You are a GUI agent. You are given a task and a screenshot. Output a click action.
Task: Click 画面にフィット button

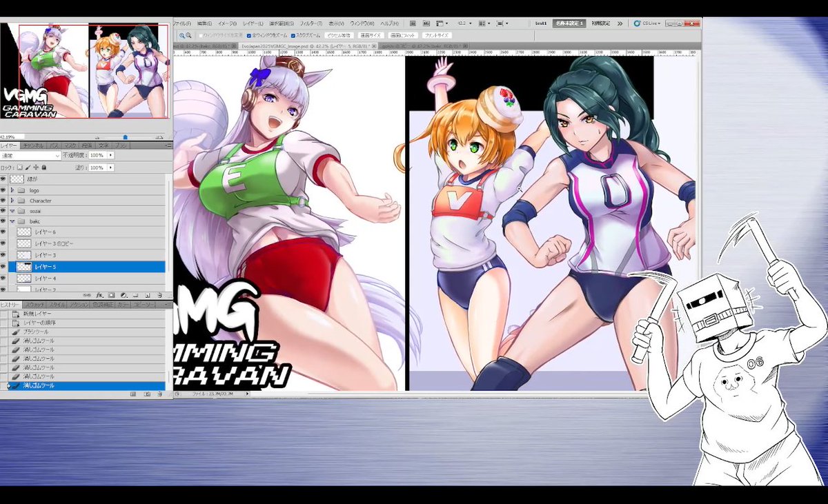(x=402, y=35)
